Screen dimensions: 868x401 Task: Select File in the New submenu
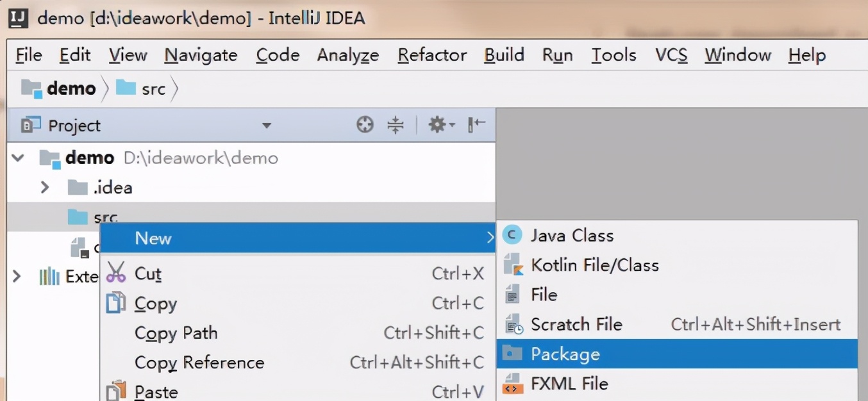(x=677, y=295)
